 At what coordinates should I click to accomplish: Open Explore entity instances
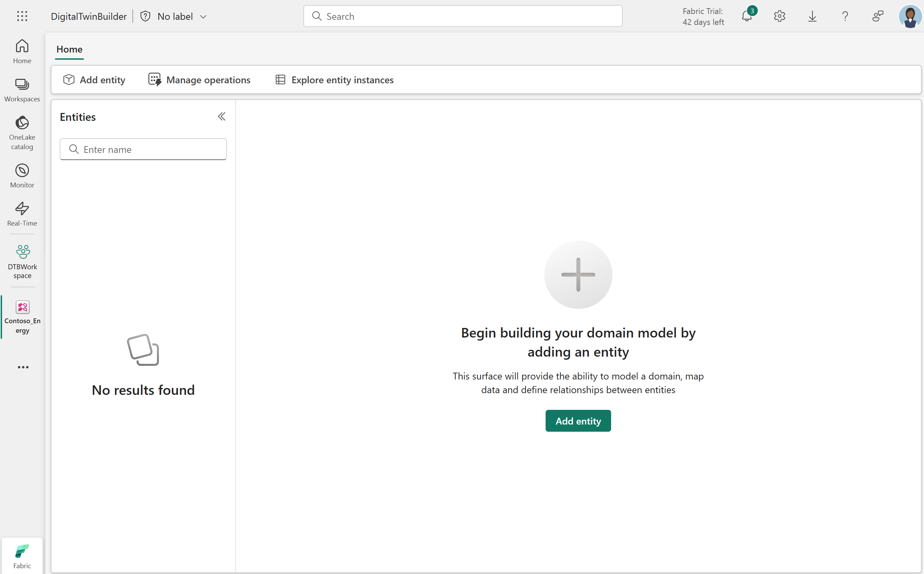tap(334, 80)
